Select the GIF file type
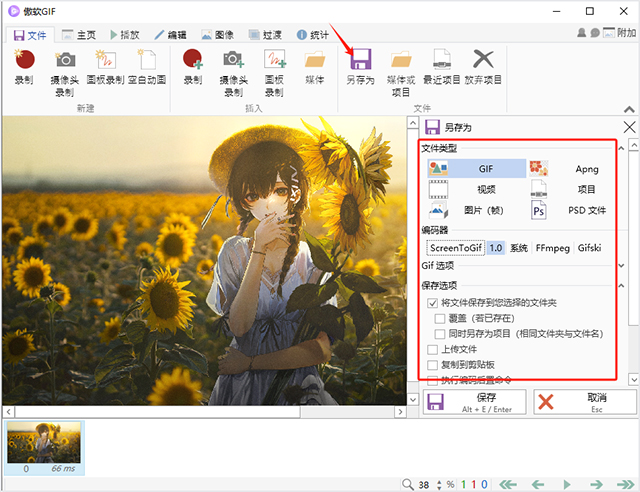This screenshot has height=492, width=640. [476, 168]
